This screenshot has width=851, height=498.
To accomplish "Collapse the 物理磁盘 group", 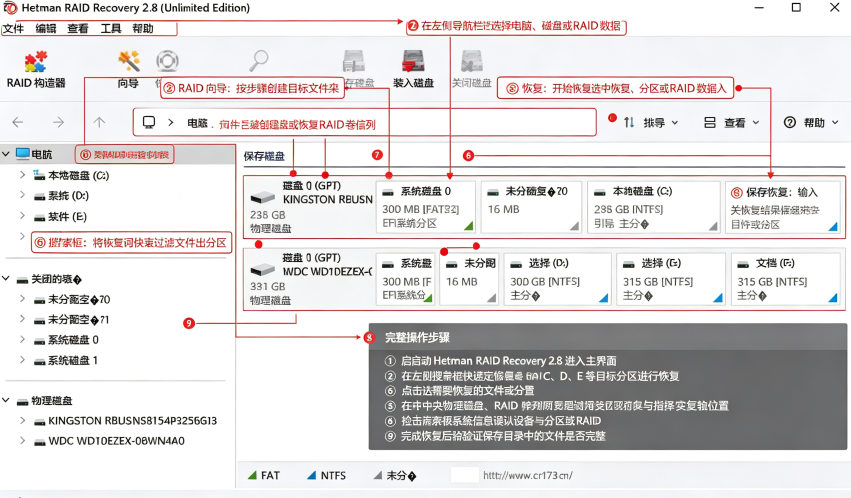I will (6, 400).
